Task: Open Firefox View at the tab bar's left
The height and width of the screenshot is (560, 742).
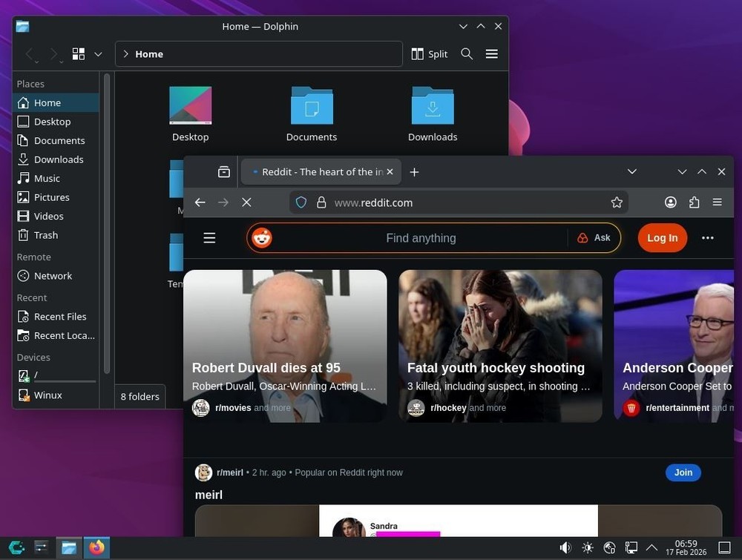Action: (x=223, y=171)
